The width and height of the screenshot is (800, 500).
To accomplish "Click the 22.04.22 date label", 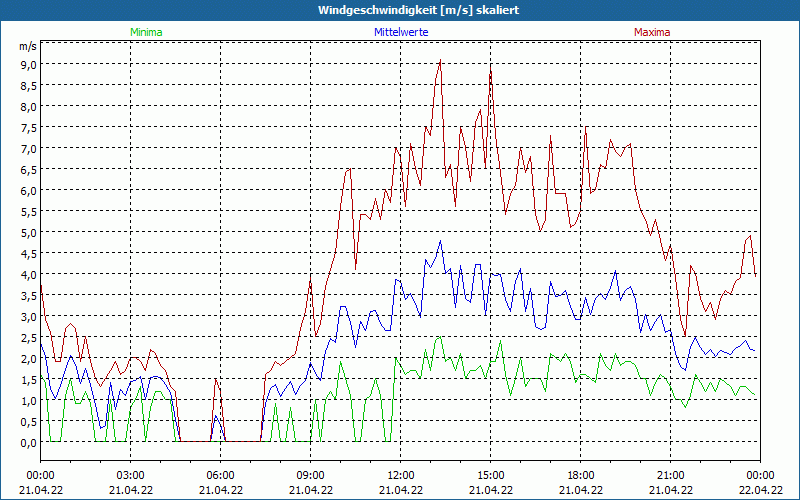I will click(761, 490).
